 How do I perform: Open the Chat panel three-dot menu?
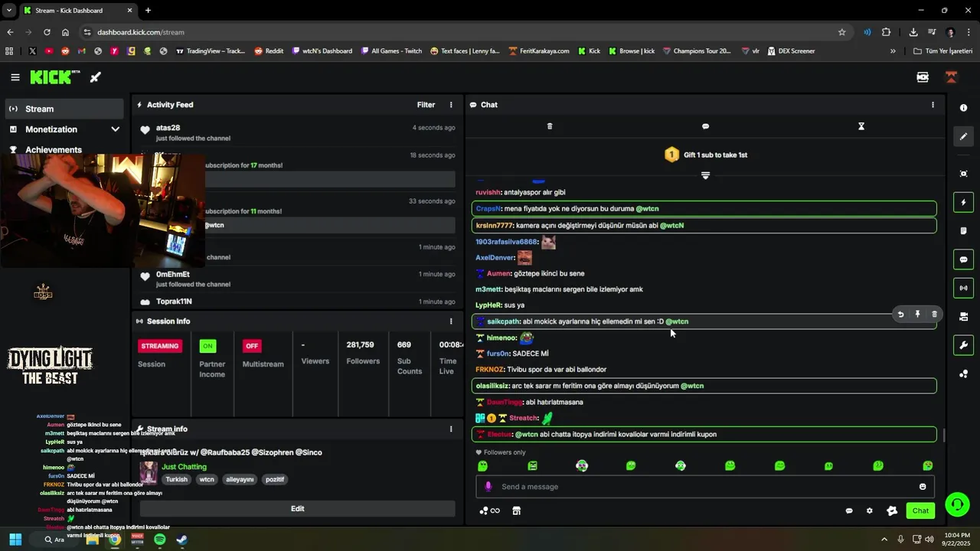[x=933, y=105]
